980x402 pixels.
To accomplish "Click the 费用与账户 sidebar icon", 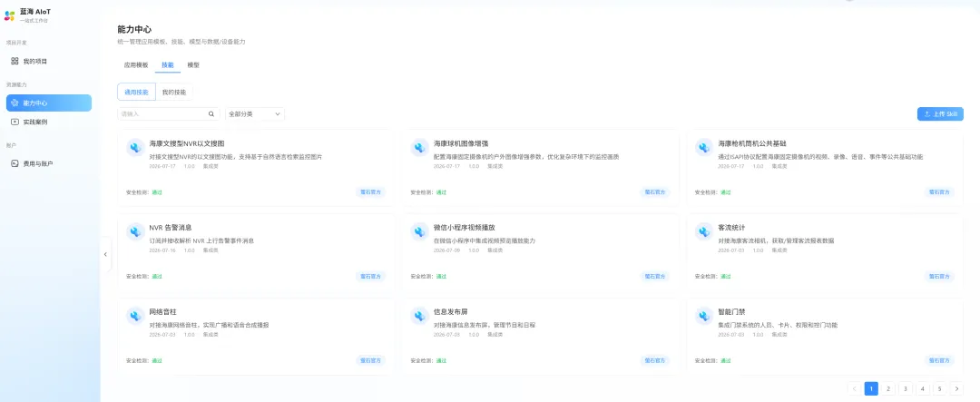I will point(15,163).
